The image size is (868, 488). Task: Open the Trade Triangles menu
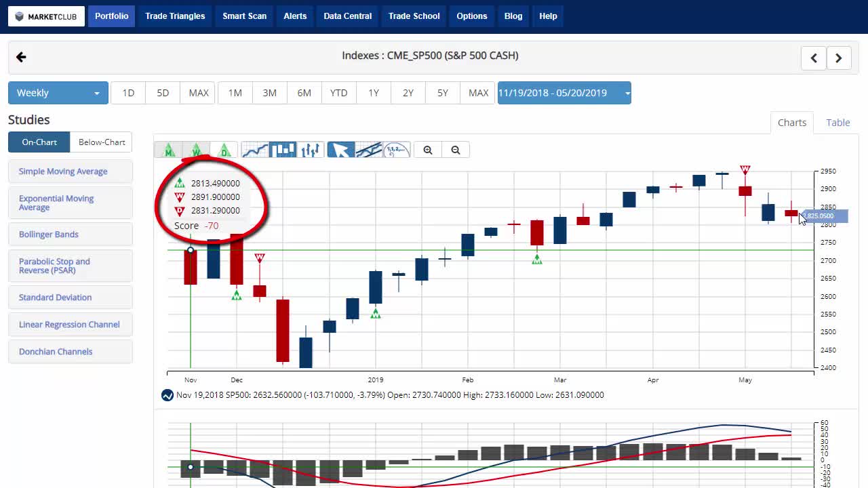coord(175,16)
